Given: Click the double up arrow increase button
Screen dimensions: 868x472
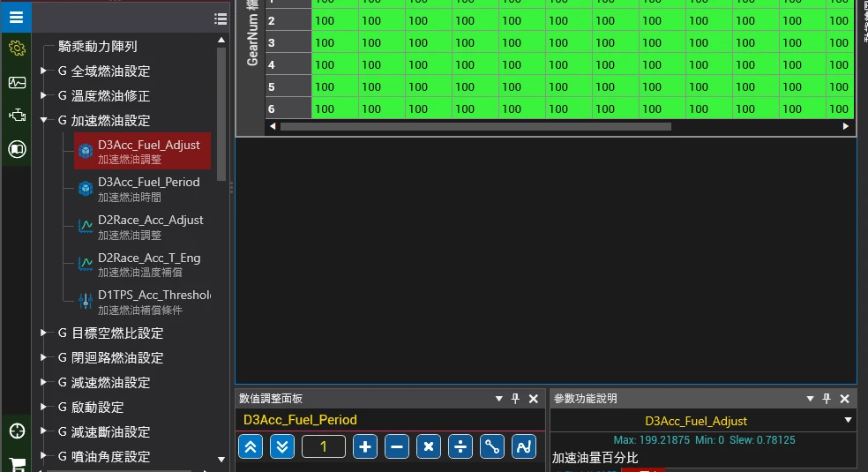Looking at the screenshot, I should tap(251, 446).
